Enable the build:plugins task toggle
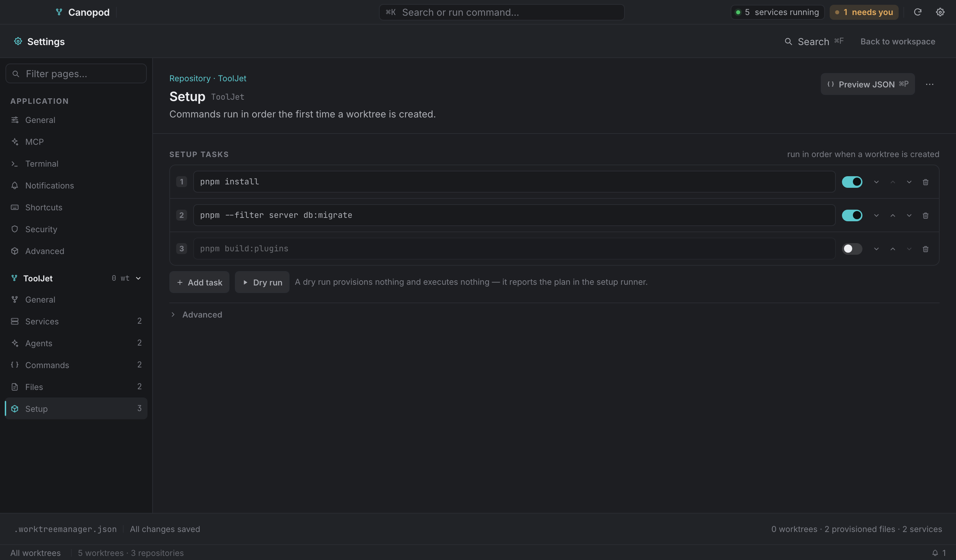 (852, 249)
